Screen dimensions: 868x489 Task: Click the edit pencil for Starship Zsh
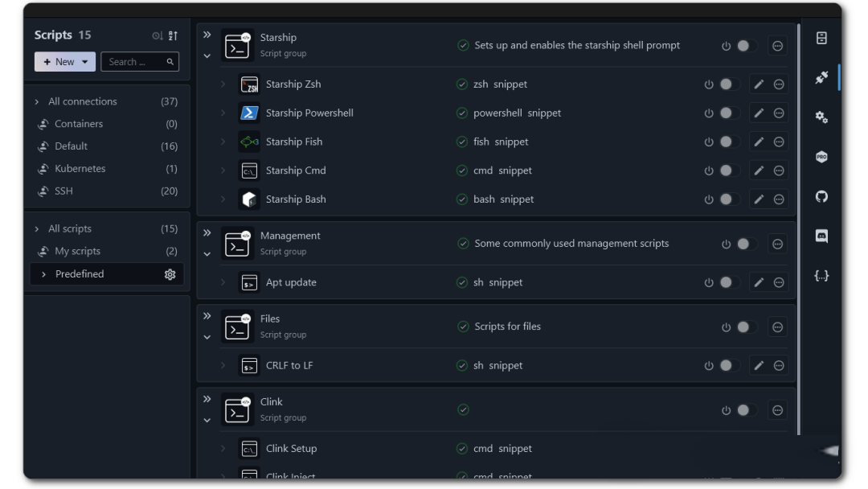pyautogui.click(x=758, y=84)
